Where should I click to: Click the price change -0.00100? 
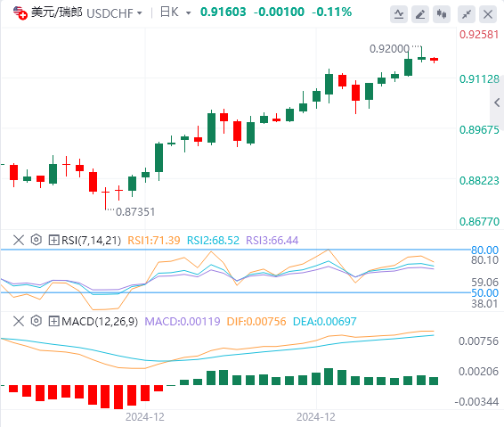point(279,12)
